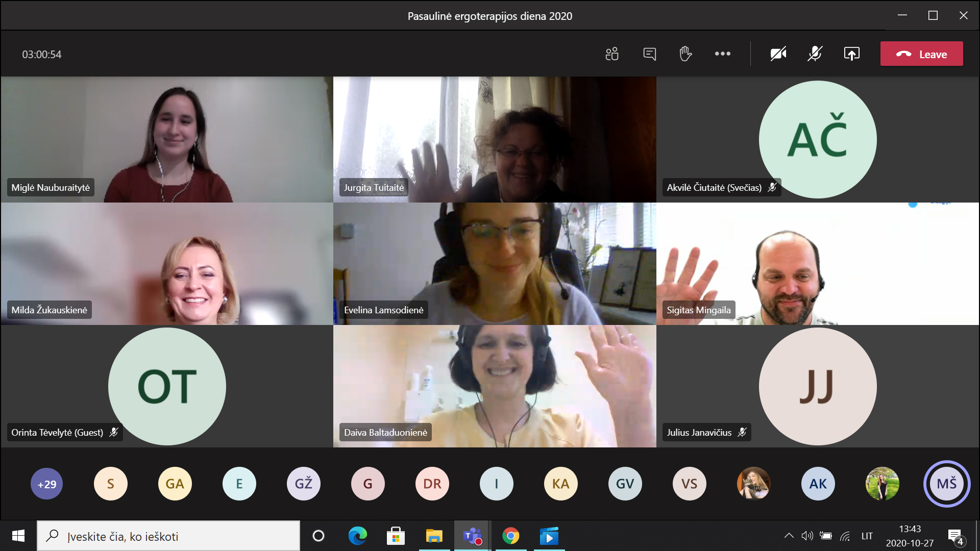The height and width of the screenshot is (551, 980).
Task: Click Daiva Baltaduonienė's video tile
Action: tap(495, 386)
